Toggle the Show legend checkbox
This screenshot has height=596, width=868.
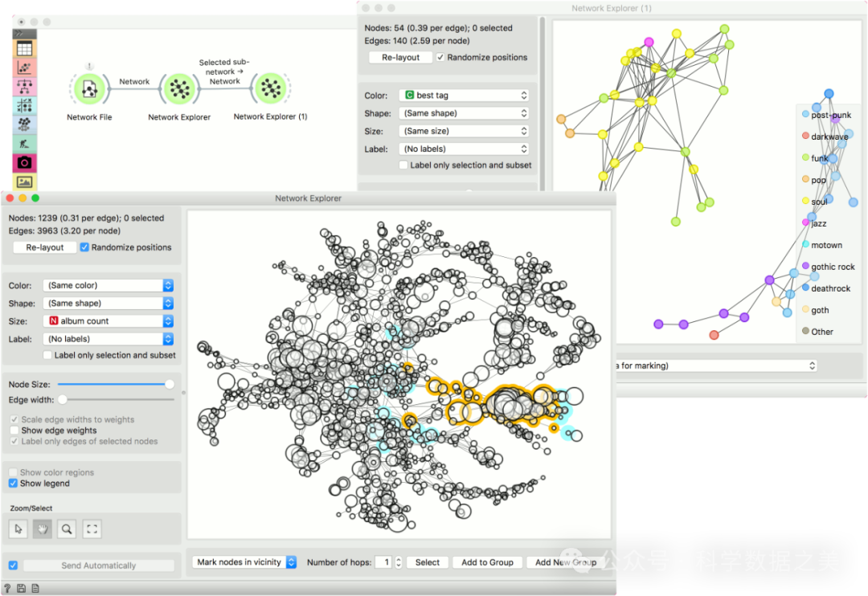coord(14,484)
